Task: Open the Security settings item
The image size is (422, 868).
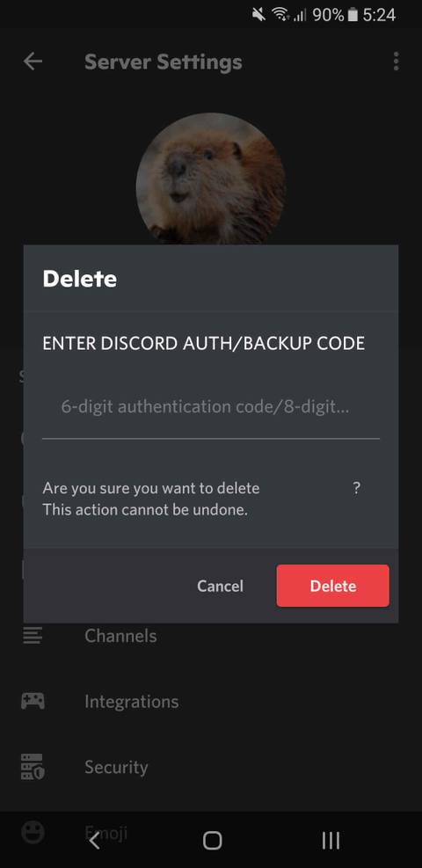Action: tap(116, 767)
